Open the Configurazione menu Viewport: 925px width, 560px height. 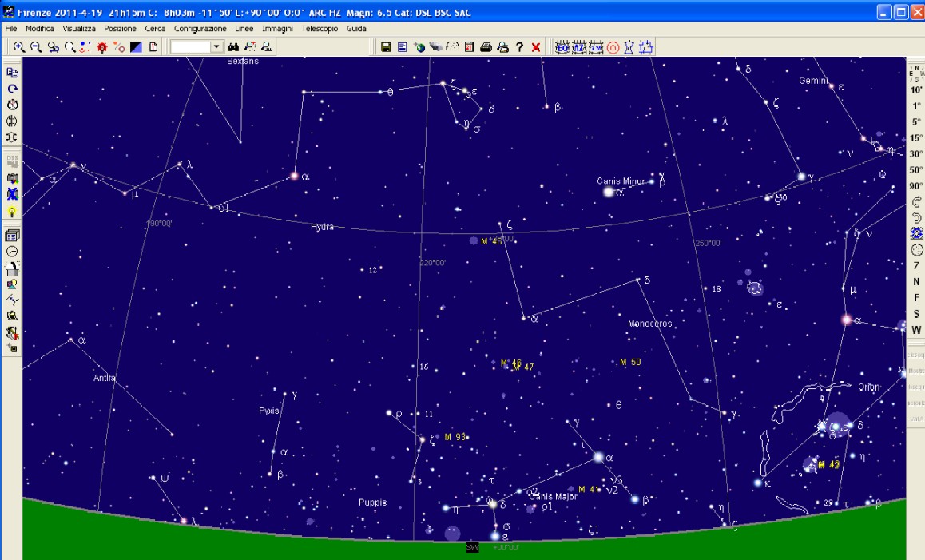[200, 28]
